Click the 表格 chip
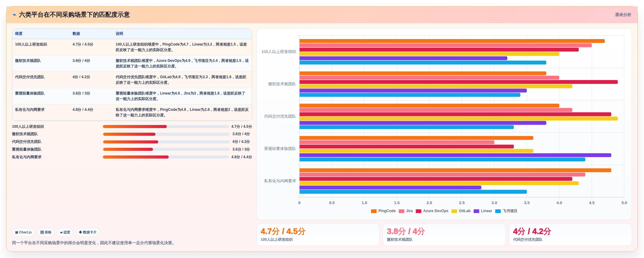 [x=46, y=232]
